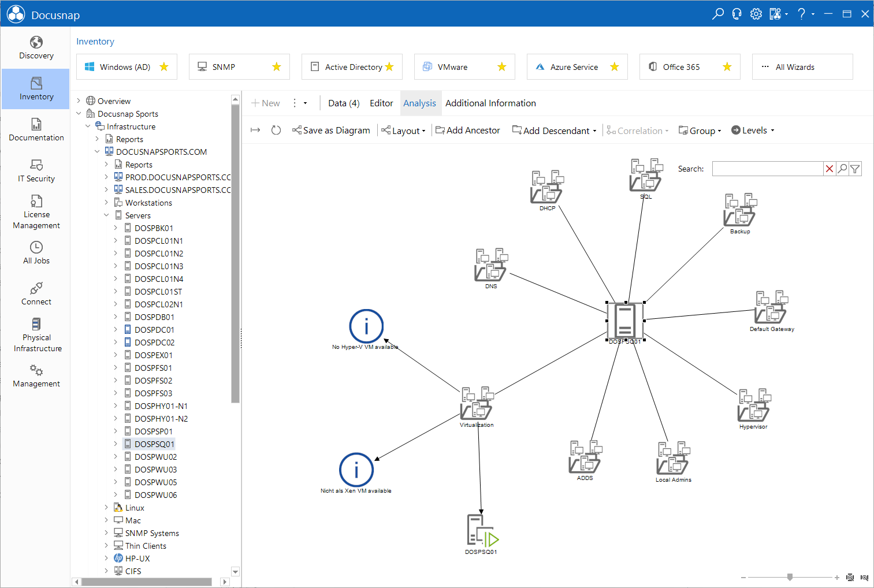Open the Connect module
This screenshot has height=588, width=874.
coord(36,294)
